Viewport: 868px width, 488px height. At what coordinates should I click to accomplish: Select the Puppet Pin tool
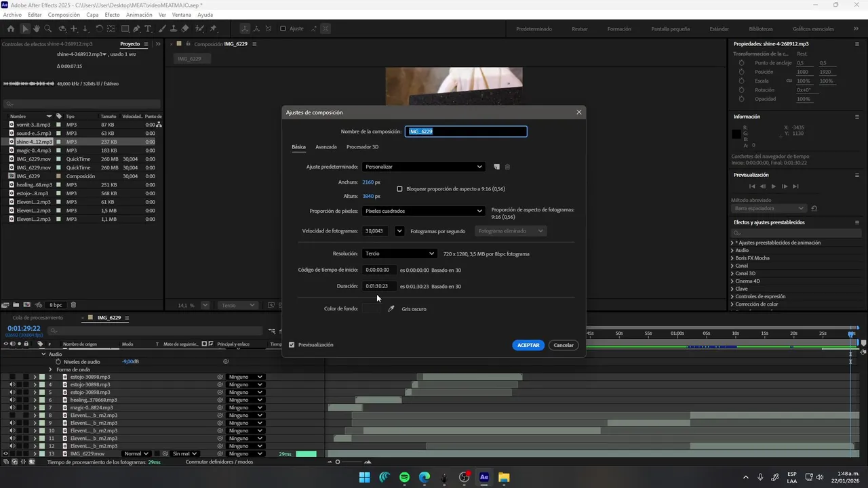coord(214,28)
